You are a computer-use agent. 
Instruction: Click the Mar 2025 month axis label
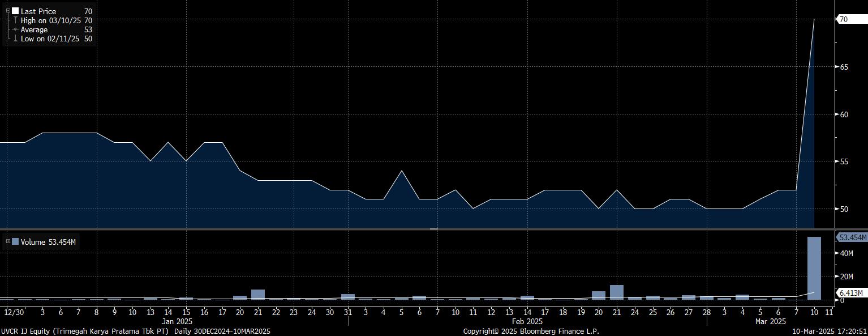point(771,321)
